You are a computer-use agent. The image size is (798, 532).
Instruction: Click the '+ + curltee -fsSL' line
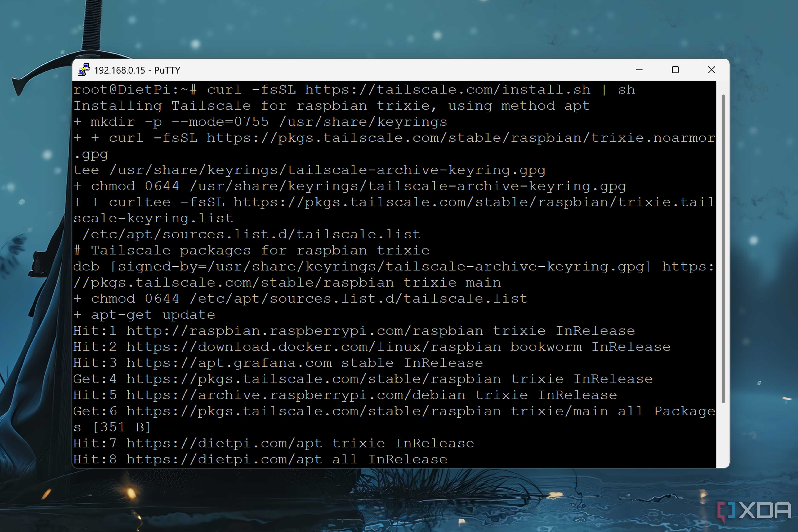pyautogui.click(x=394, y=203)
